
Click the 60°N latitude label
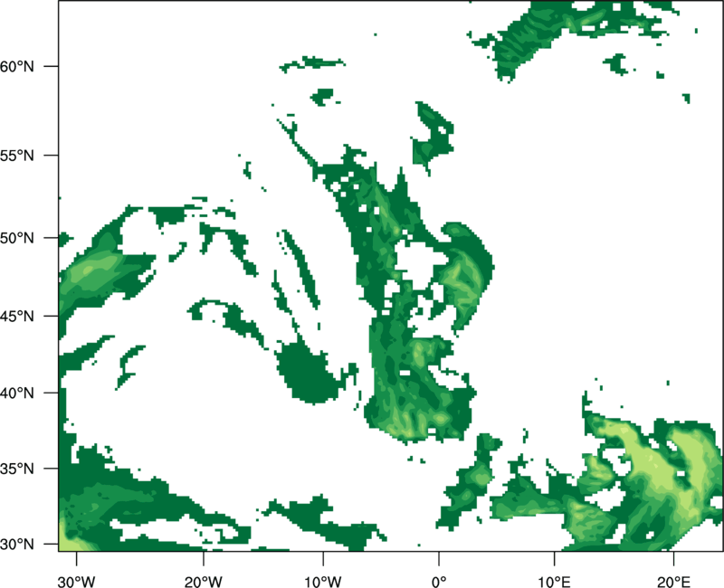tap(16, 66)
